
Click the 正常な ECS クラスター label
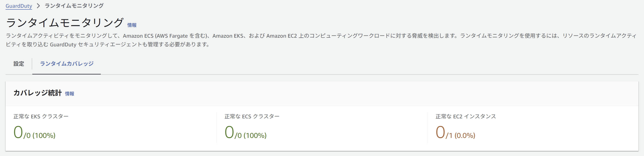pos(252,116)
